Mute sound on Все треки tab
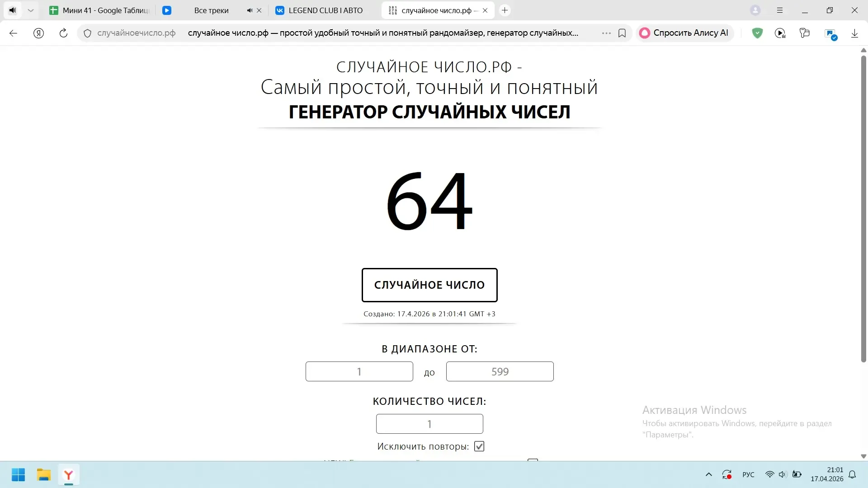 (x=250, y=10)
